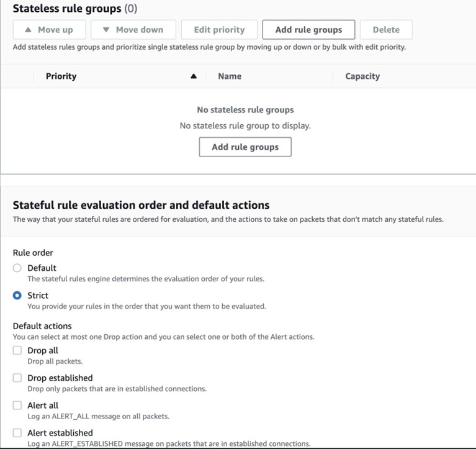476x449 pixels.
Task: Click Add rule groups in empty table
Action: 245,147
